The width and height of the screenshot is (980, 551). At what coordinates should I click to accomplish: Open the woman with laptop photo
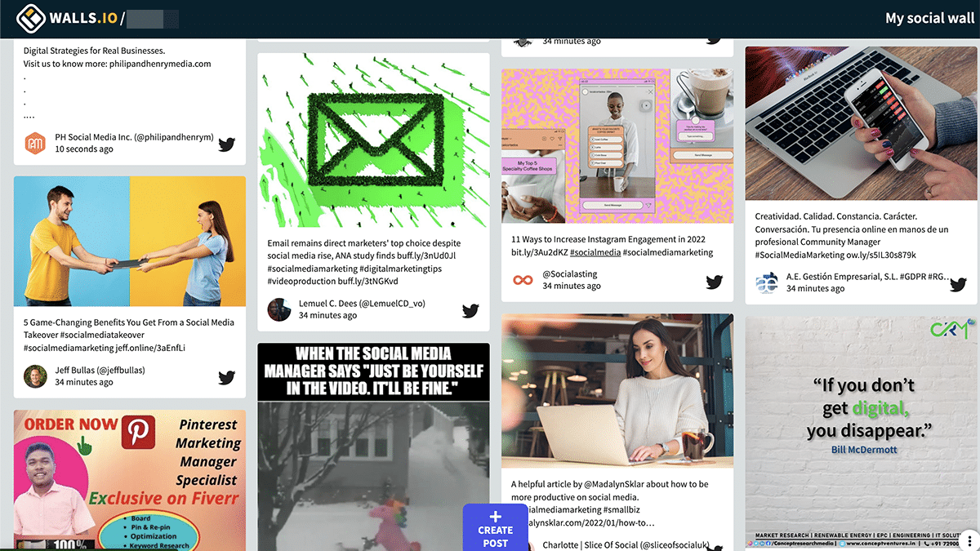tap(617, 391)
